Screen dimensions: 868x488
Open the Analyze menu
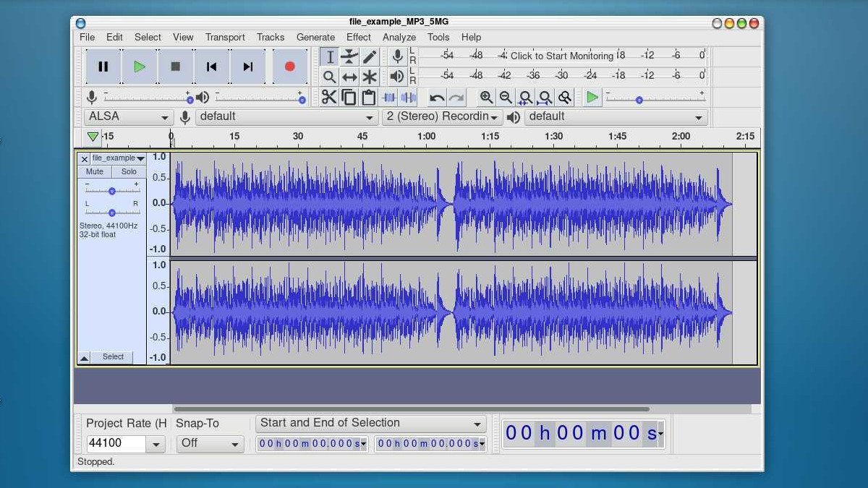click(399, 37)
